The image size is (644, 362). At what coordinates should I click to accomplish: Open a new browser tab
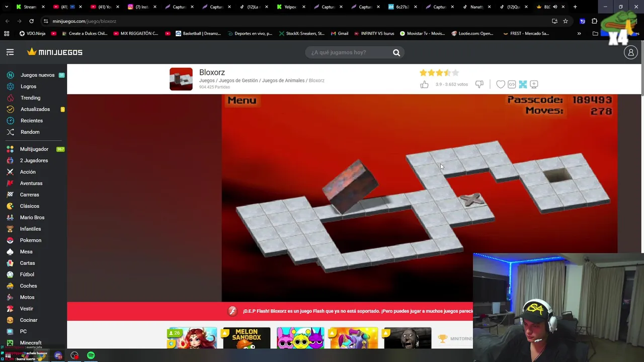tap(575, 7)
